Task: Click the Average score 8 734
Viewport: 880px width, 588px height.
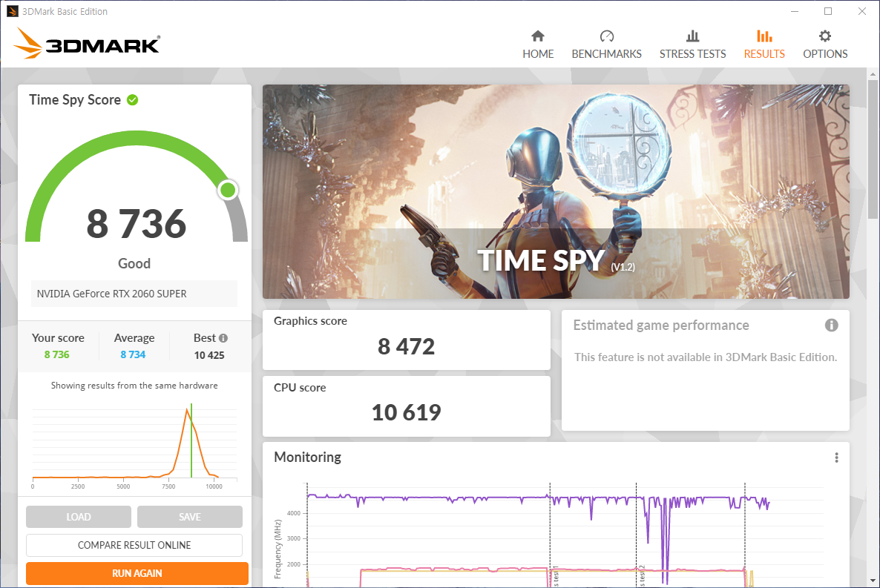Action: click(133, 354)
